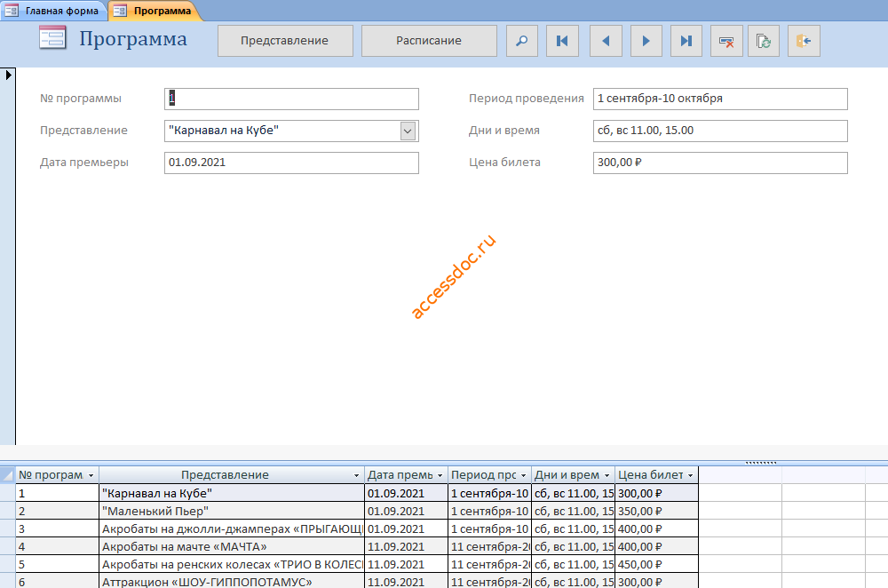This screenshot has height=588, width=888.
Task: Click the close form exit icon
Action: tap(804, 41)
